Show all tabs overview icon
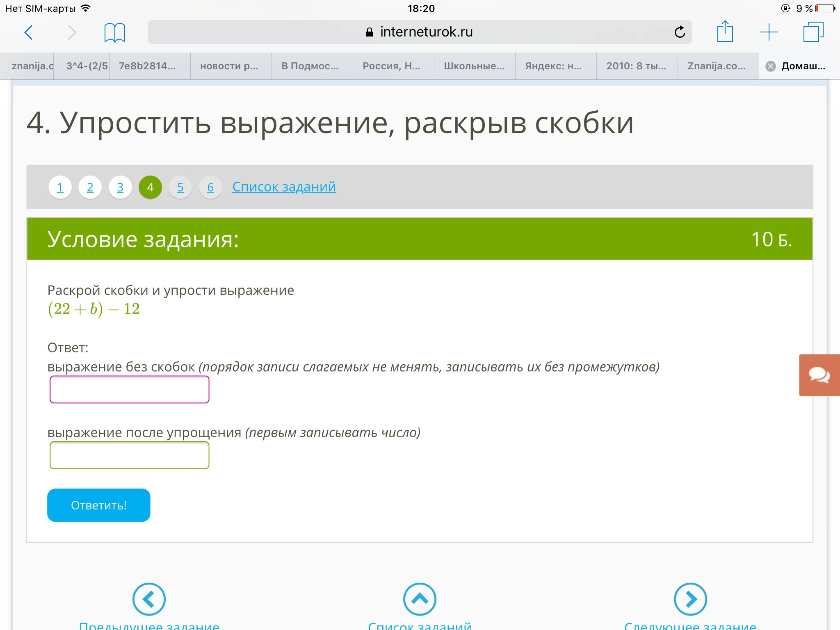 pyautogui.click(x=813, y=32)
